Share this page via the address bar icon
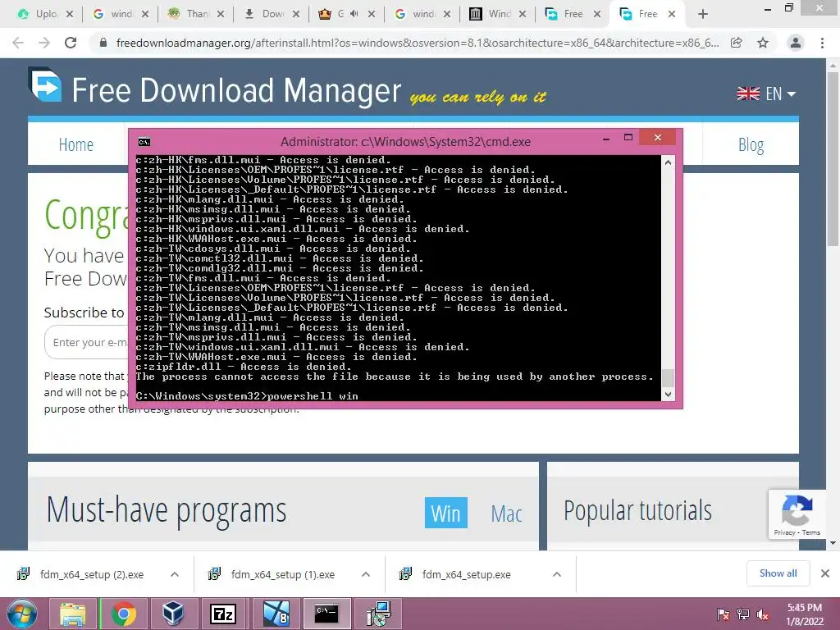The width and height of the screenshot is (840, 630). 737,43
